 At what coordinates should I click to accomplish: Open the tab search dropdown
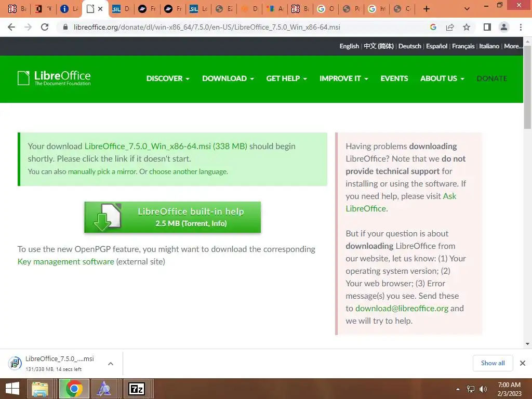tap(467, 9)
